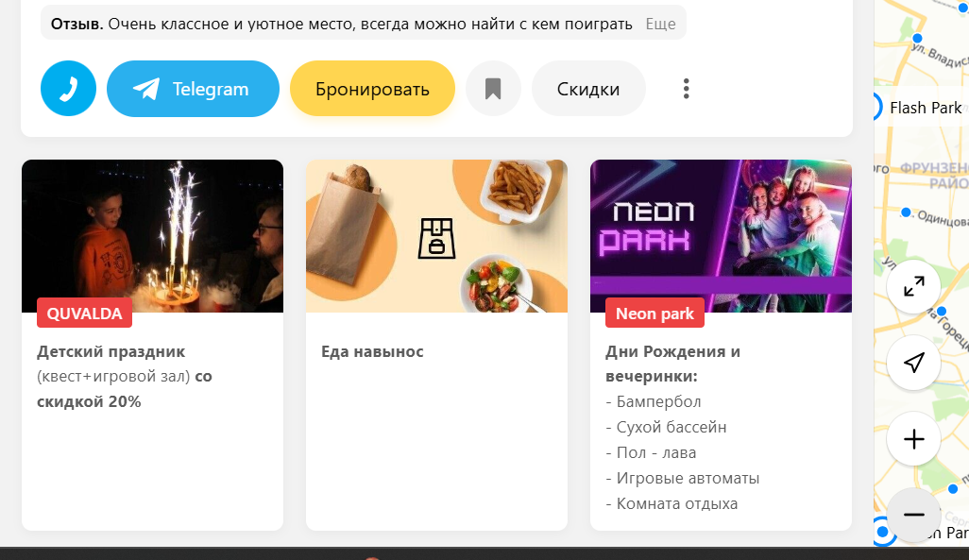Zoom out the map with minus
969x560 pixels.
click(913, 515)
